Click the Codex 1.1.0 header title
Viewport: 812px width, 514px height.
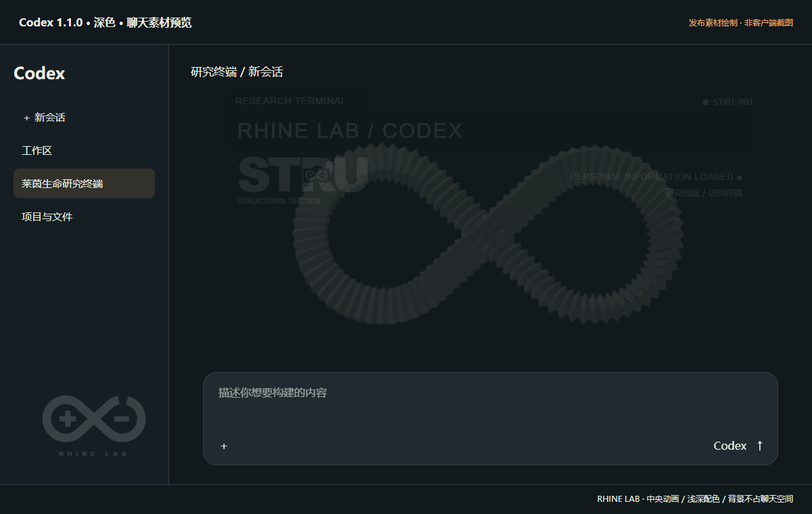(x=105, y=22)
